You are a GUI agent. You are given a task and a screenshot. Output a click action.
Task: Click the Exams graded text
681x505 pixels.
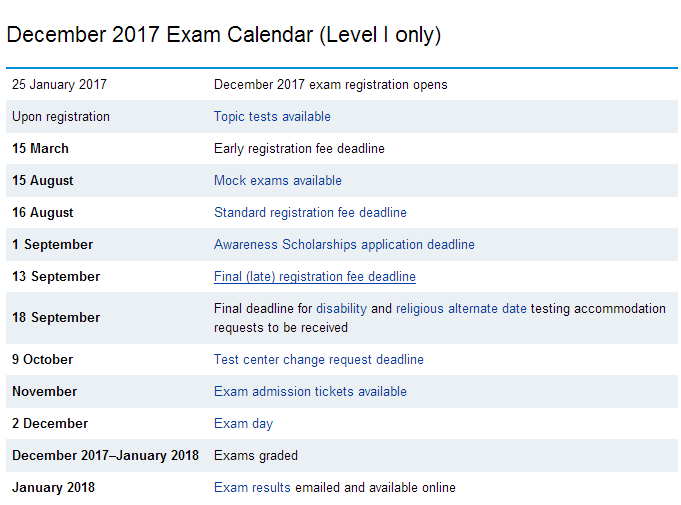[x=256, y=456]
